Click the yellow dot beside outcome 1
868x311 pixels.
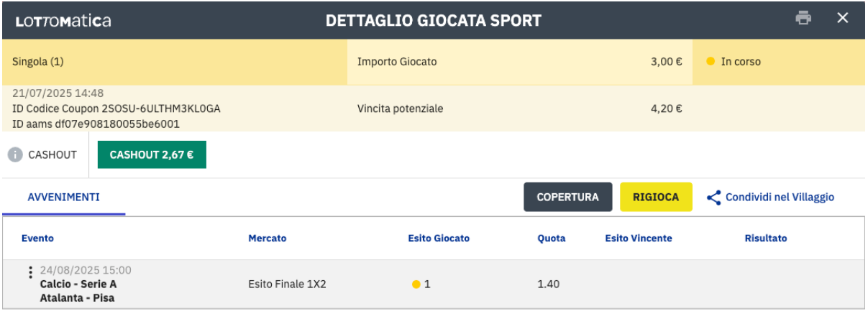[x=416, y=284]
